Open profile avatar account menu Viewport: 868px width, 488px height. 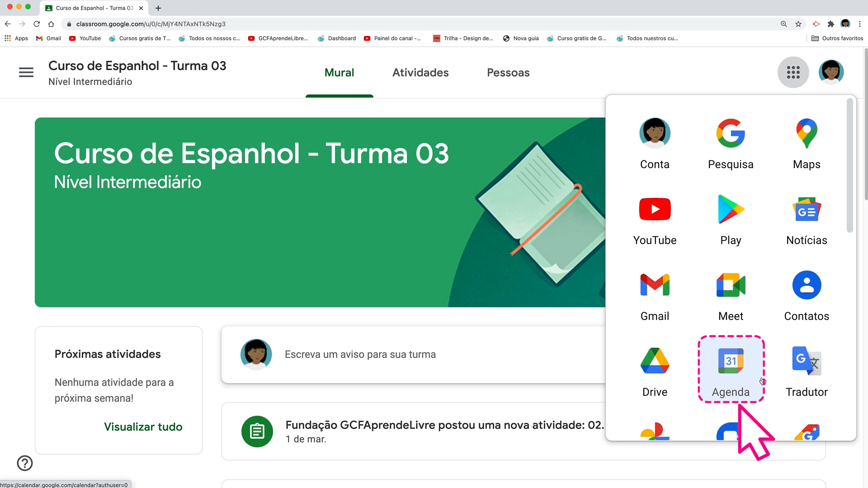point(831,72)
